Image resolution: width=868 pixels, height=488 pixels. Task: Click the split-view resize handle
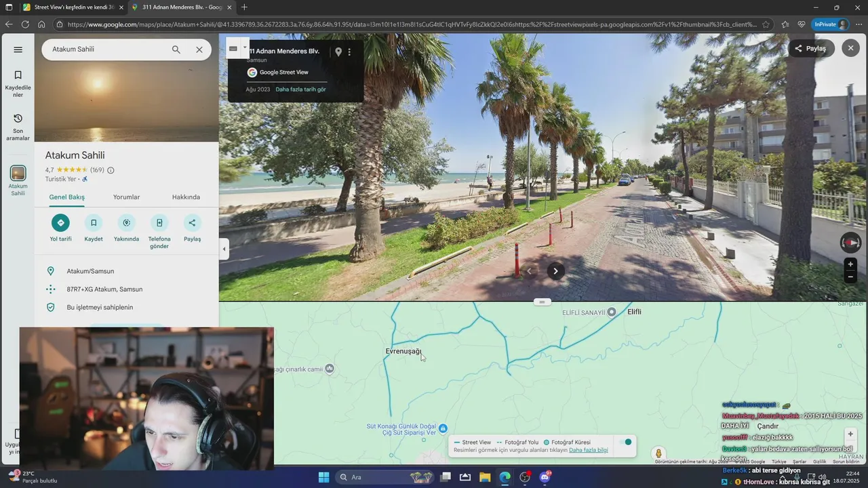(542, 302)
